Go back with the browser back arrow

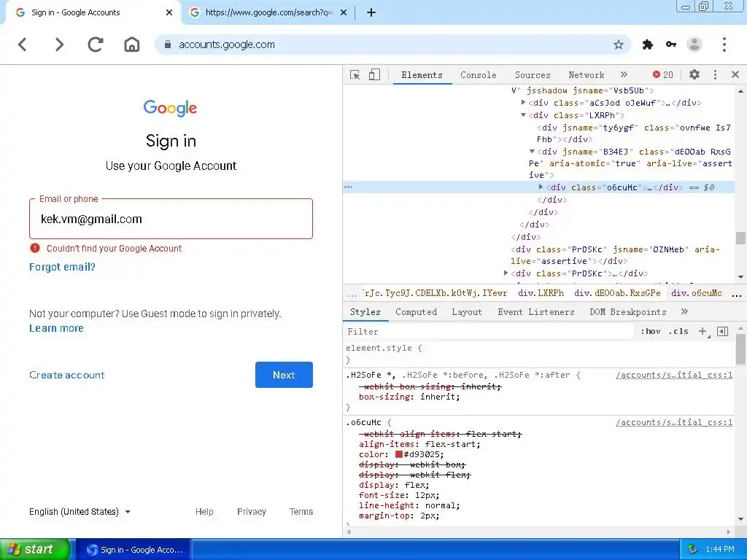[x=23, y=44]
